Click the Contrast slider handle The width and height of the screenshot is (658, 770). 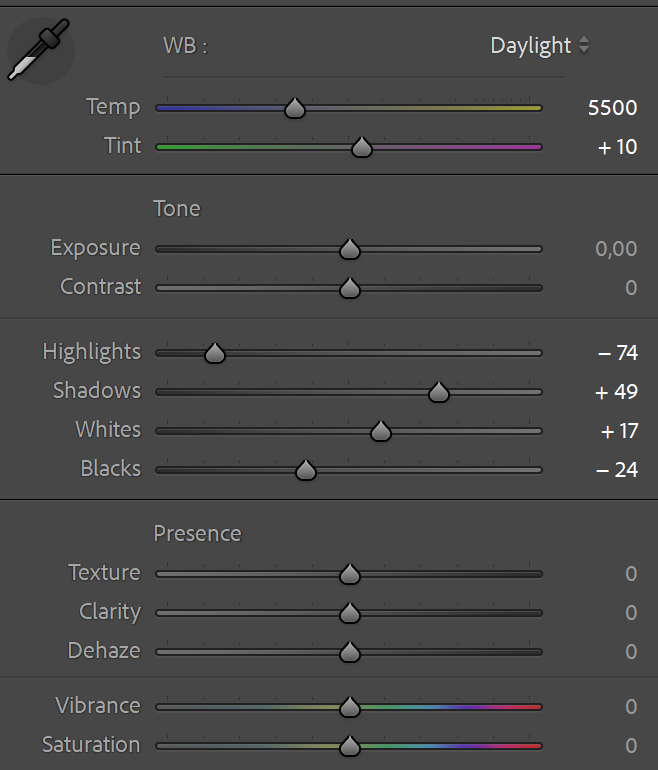[349, 288]
